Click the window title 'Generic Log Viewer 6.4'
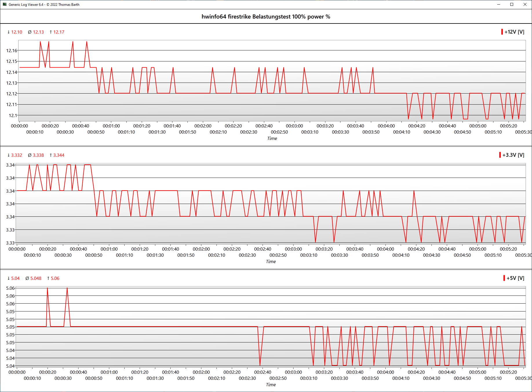The image size is (532, 392). 26,5
